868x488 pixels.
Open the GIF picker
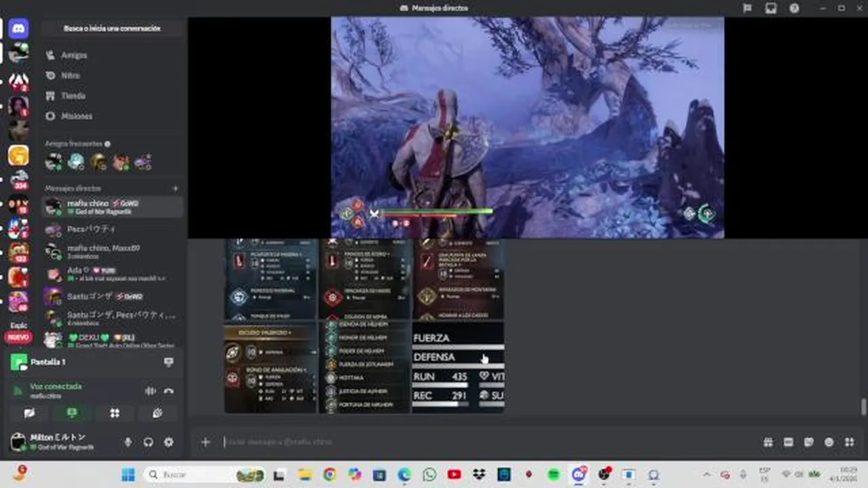click(x=788, y=442)
